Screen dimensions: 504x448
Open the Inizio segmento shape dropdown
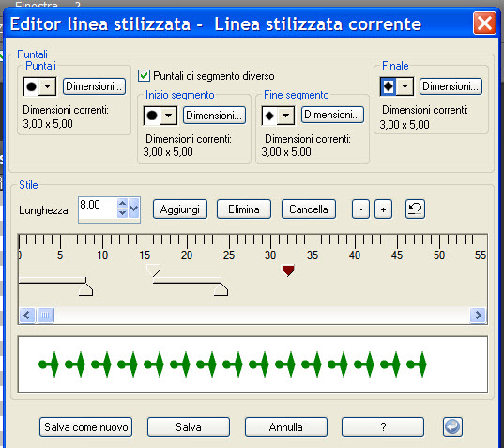pyautogui.click(x=169, y=116)
